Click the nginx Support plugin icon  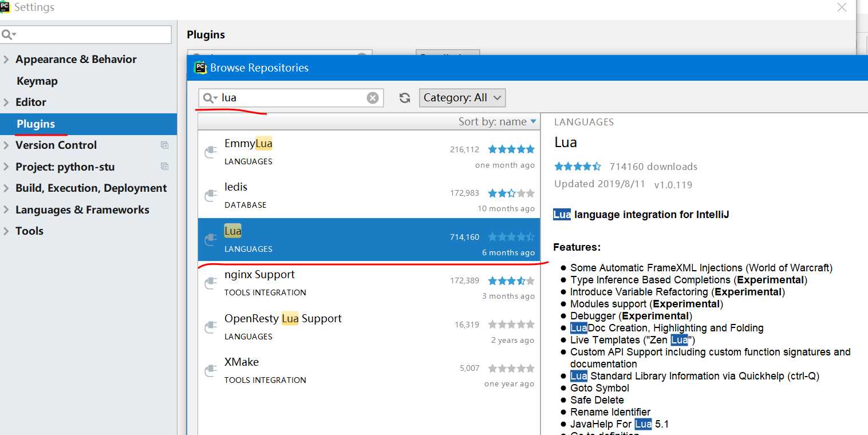point(211,283)
